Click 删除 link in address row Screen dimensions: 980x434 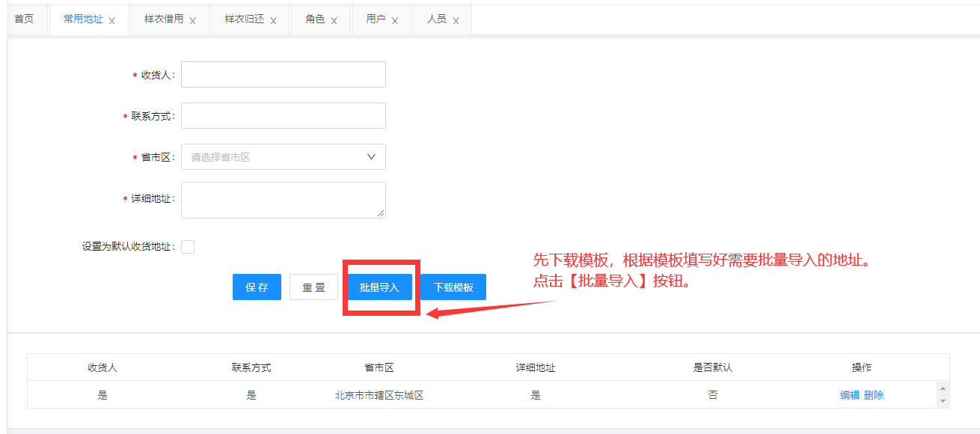(874, 395)
